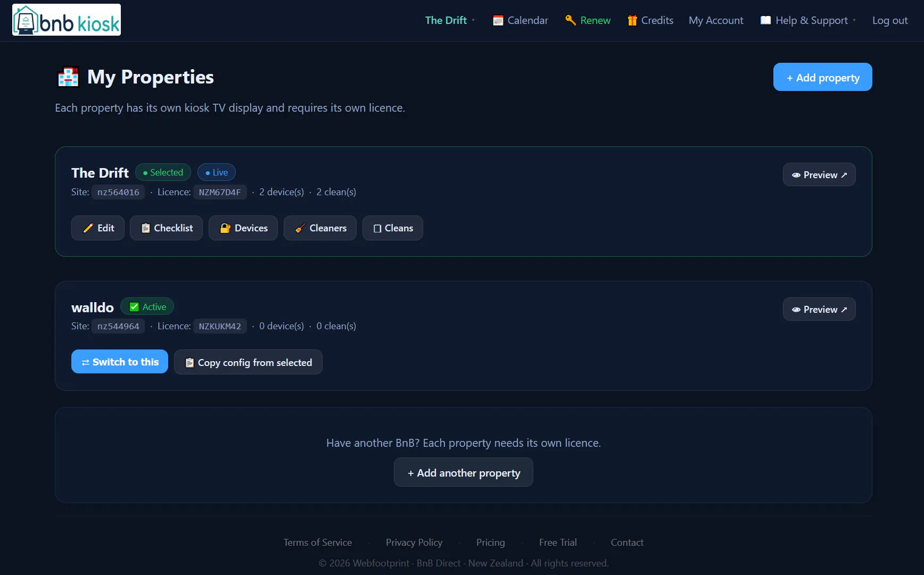Click Switch to this for walldo

(x=120, y=362)
